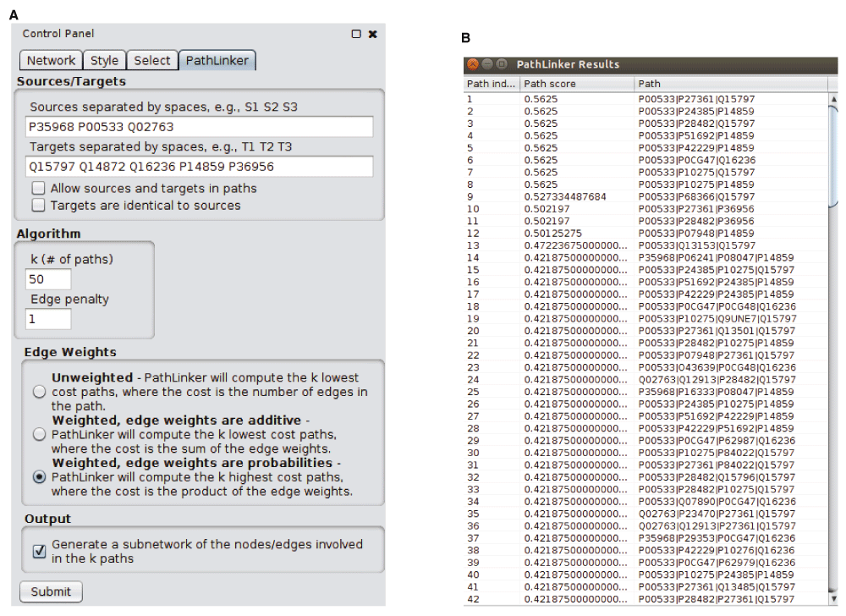Select path row P00533|P42229|P14859
The height and width of the screenshot is (616, 846).
tap(645, 148)
